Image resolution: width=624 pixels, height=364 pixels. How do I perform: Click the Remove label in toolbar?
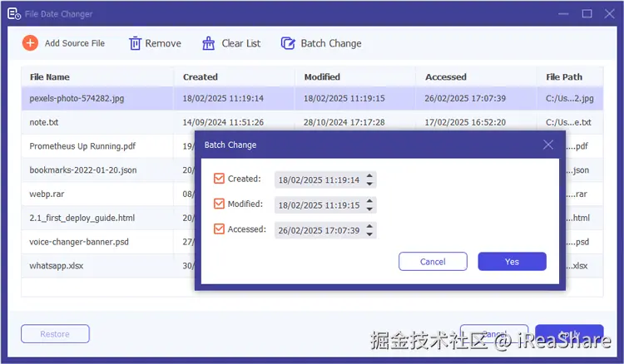pos(163,43)
